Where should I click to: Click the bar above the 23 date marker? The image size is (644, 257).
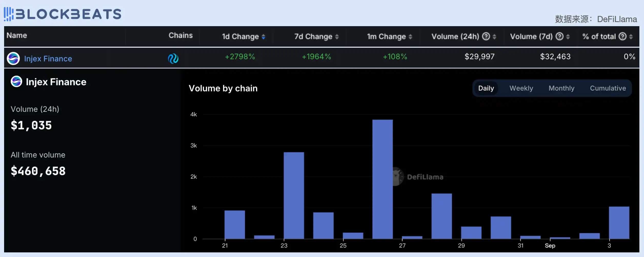pyautogui.click(x=294, y=195)
